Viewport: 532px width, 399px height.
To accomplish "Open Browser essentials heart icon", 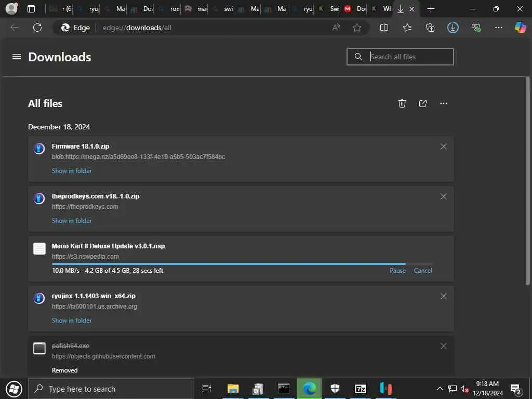I will 476,28.
